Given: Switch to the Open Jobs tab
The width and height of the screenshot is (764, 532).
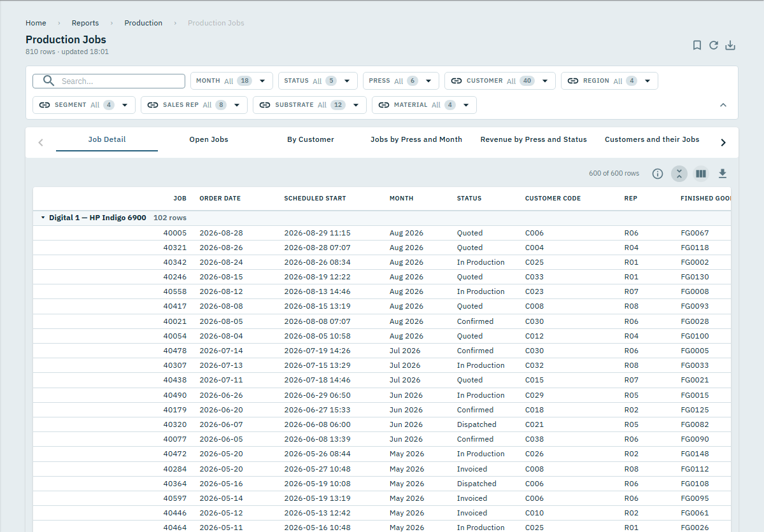Looking at the screenshot, I should point(209,139).
